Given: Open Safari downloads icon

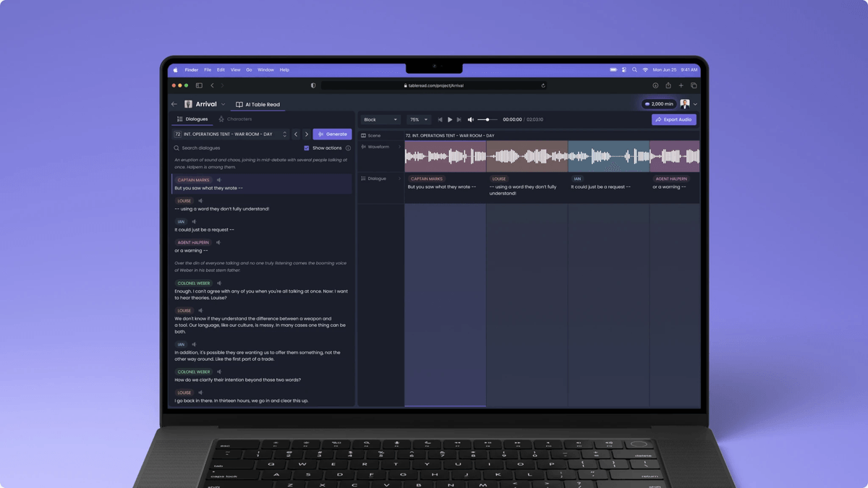Looking at the screenshot, I should [655, 85].
